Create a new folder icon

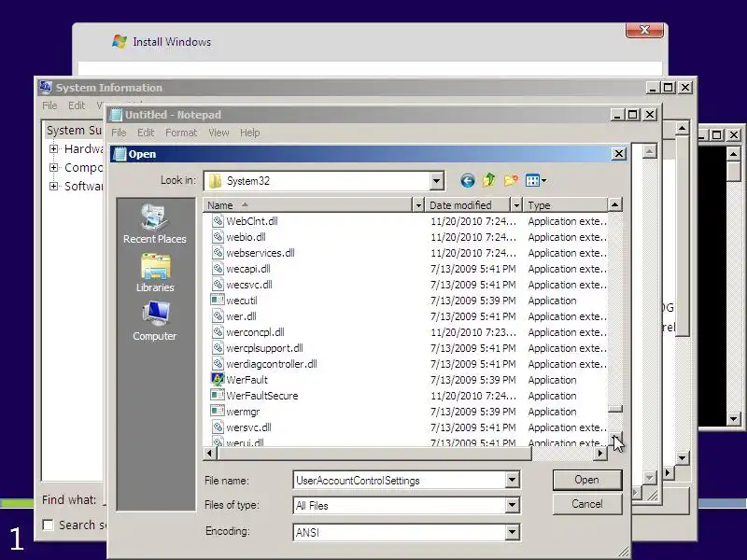pyautogui.click(x=511, y=180)
